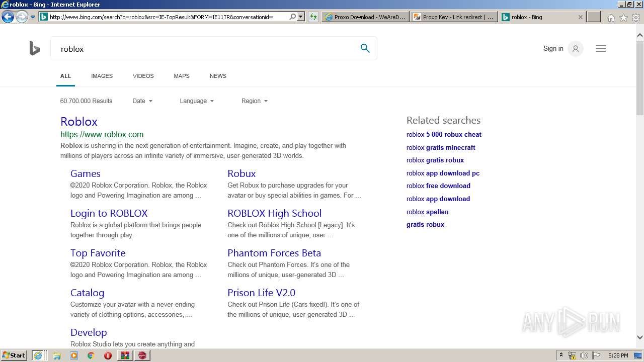This screenshot has height=362, width=644.
Task: Select the ALL search tab
Action: [65, 76]
